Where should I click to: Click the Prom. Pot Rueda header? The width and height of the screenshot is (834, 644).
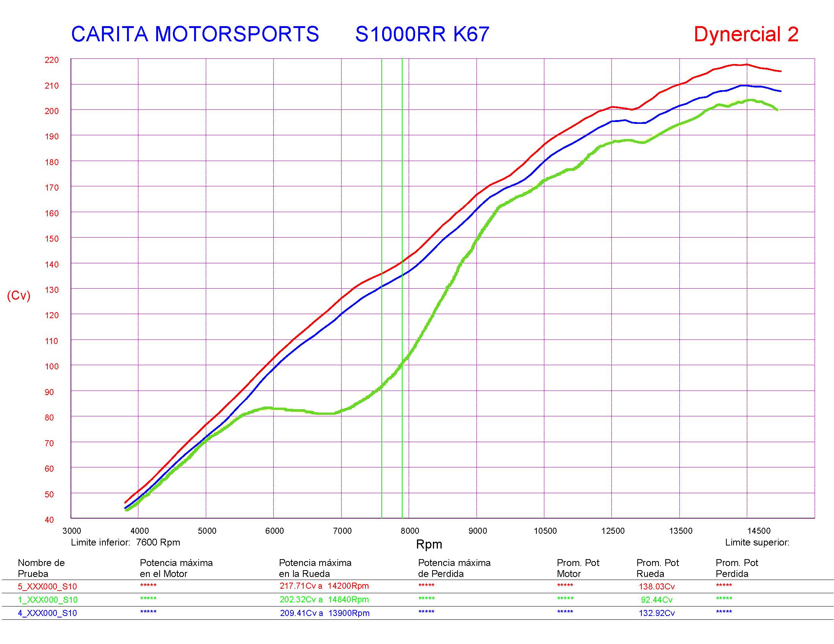[x=658, y=568]
